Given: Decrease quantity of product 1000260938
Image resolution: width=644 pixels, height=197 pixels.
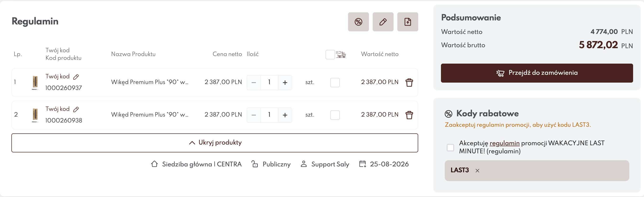Looking at the screenshot, I should click(254, 115).
